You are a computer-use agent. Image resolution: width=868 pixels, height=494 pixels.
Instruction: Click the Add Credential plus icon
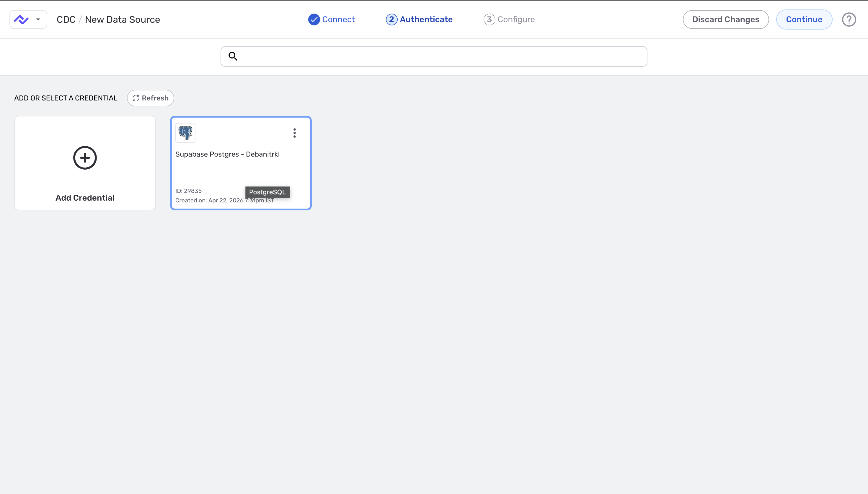click(85, 158)
